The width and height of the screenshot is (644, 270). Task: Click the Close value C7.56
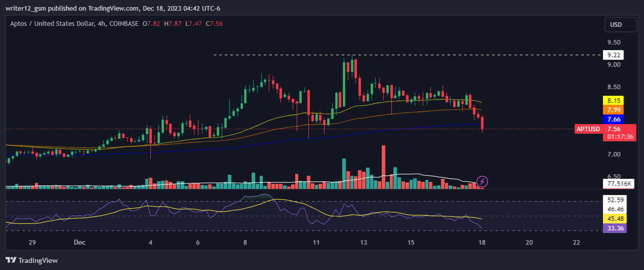(214, 23)
